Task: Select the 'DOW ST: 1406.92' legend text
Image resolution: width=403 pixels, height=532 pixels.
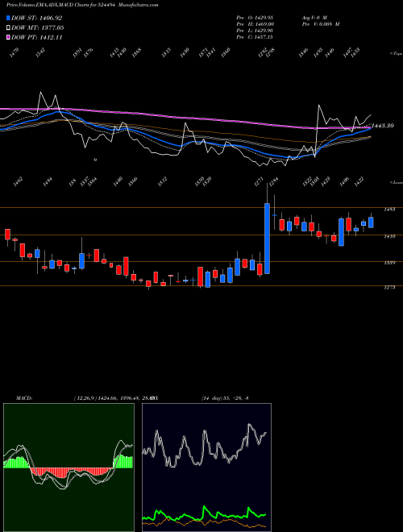Action: 36,18
